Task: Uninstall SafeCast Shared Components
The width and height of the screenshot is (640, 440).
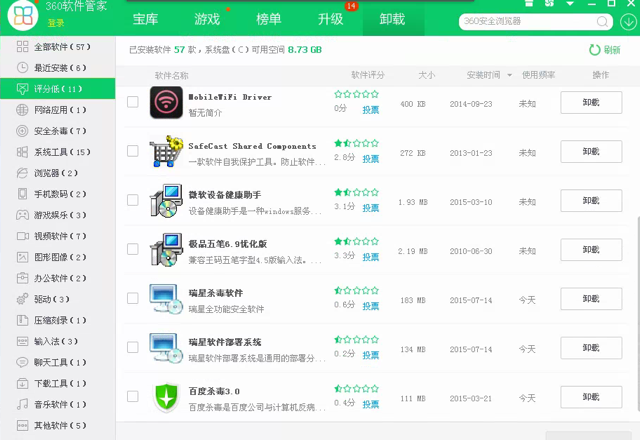Action: click(591, 151)
